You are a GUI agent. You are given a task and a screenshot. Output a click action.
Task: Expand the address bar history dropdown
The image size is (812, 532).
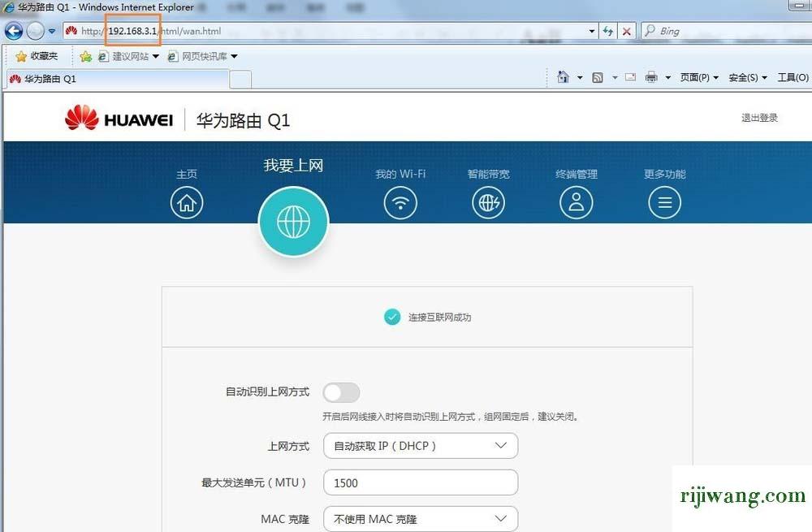[592, 31]
